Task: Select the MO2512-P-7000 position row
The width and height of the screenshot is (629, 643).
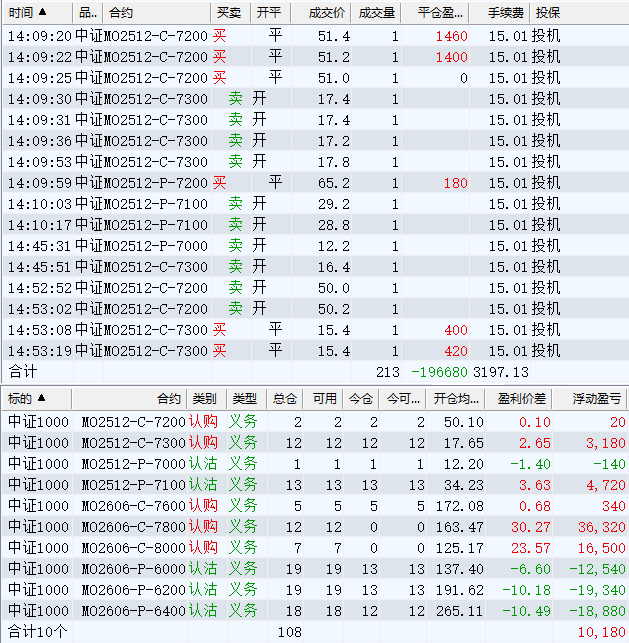Action: [315, 464]
